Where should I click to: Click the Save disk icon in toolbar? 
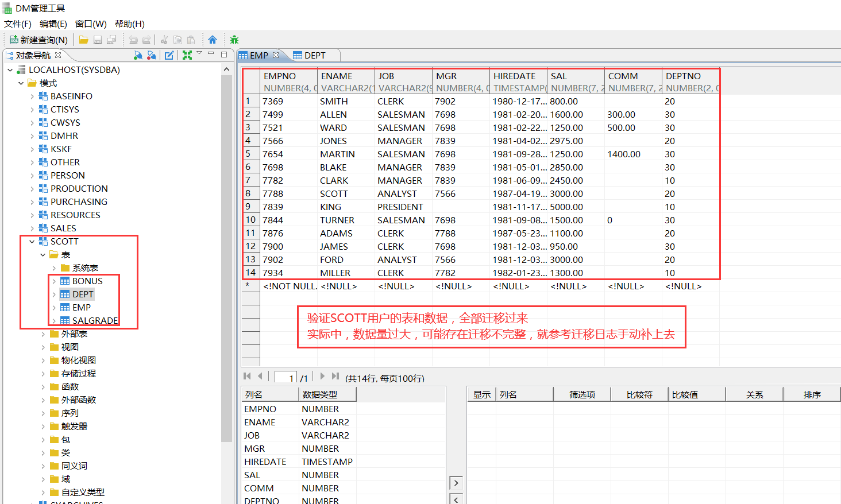98,40
